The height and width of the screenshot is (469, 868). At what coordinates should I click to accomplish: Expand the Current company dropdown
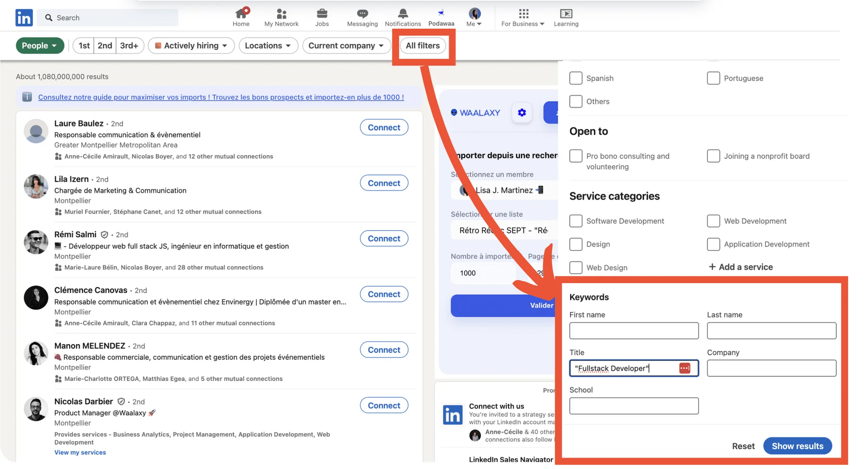[346, 46]
